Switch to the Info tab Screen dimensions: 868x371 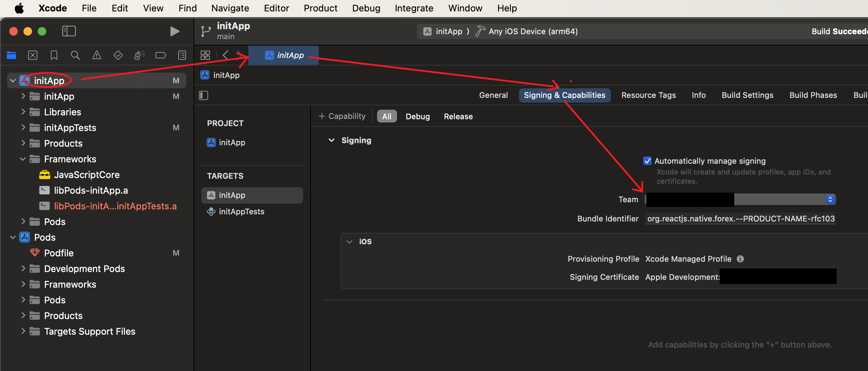point(699,95)
